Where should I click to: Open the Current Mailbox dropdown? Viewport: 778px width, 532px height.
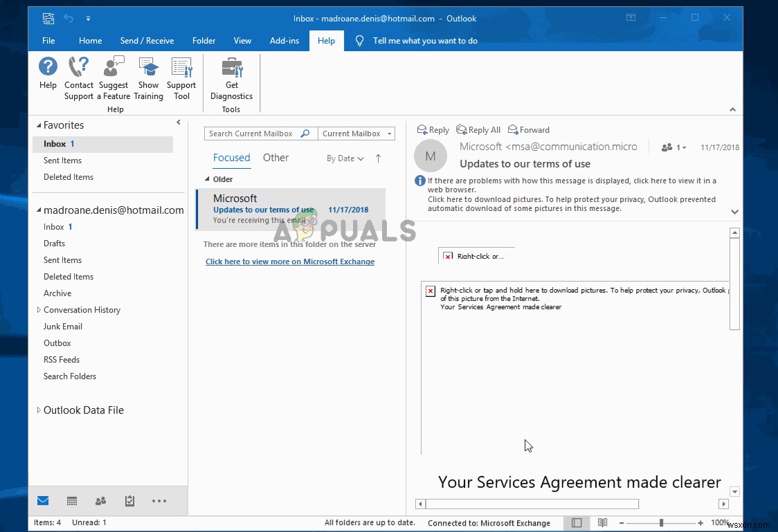(x=356, y=133)
